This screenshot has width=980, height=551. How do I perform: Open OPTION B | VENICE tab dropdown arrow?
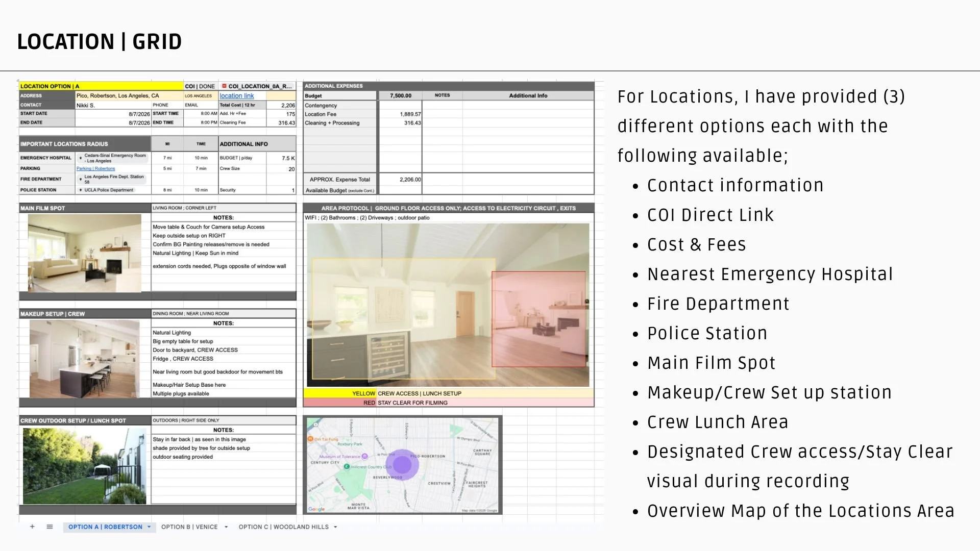click(226, 527)
